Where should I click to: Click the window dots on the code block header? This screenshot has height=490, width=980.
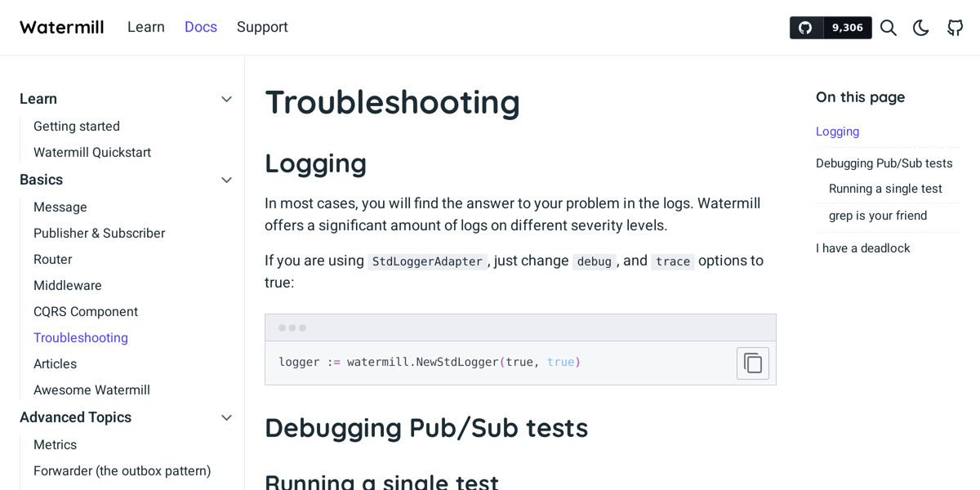pyautogui.click(x=292, y=327)
